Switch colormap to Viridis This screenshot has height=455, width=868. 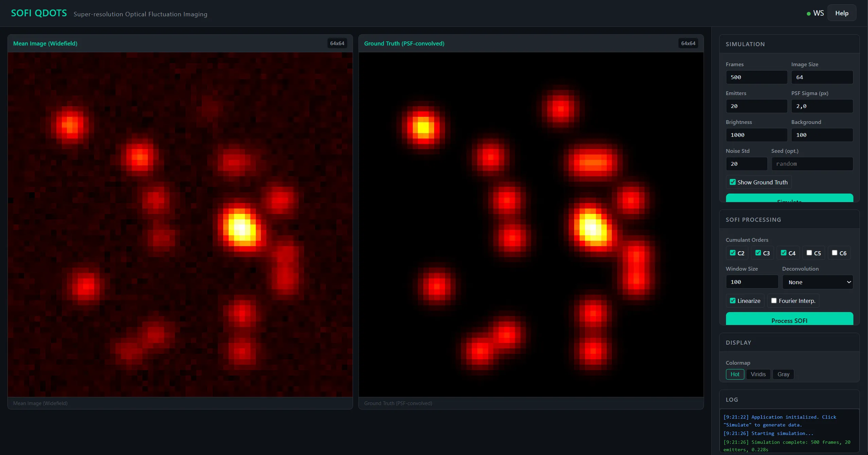click(758, 374)
